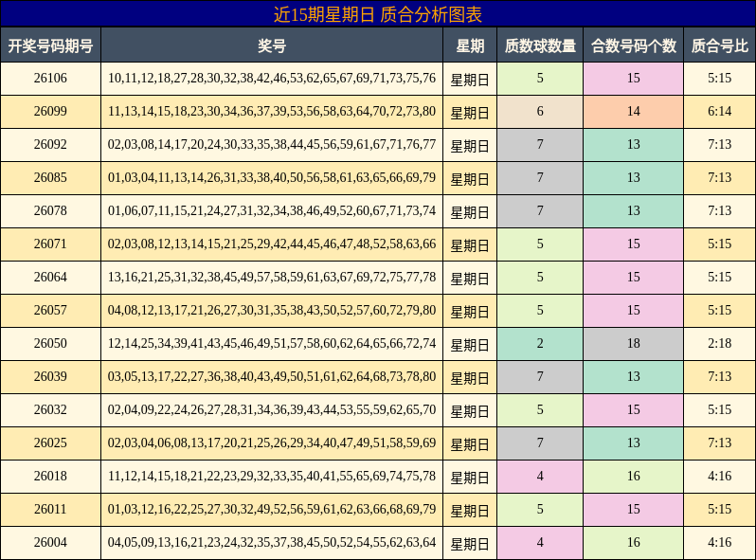Image resolution: width=756 pixels, height=560 pixels.
Task: Select the numbers row starting 01,03,12,16,22
Action: click(272, 510)
